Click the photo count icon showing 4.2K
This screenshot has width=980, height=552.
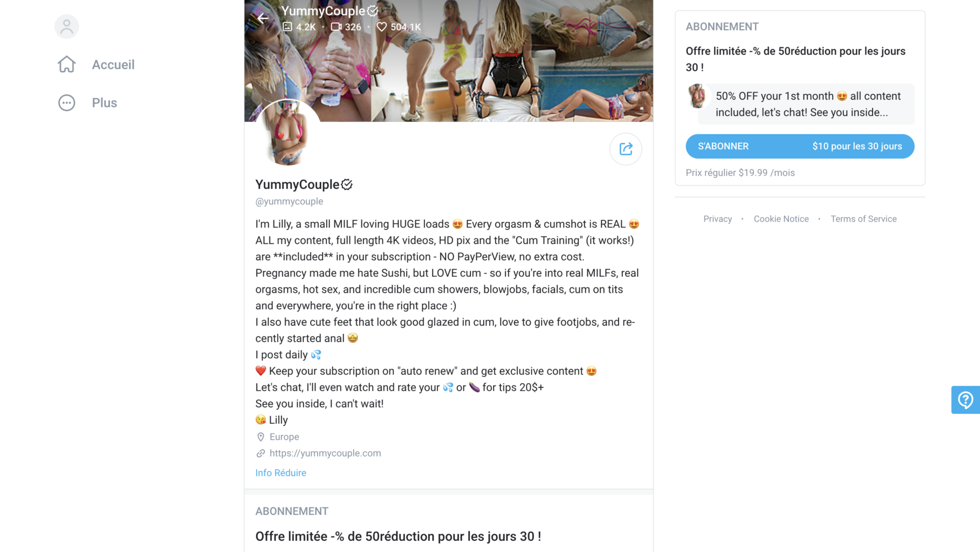coord(287,26)
